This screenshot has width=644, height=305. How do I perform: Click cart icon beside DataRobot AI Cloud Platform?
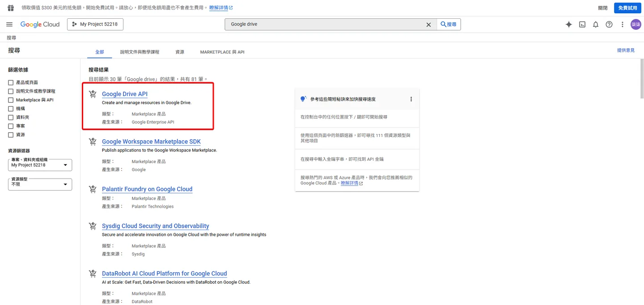click(x=93, y=274)
